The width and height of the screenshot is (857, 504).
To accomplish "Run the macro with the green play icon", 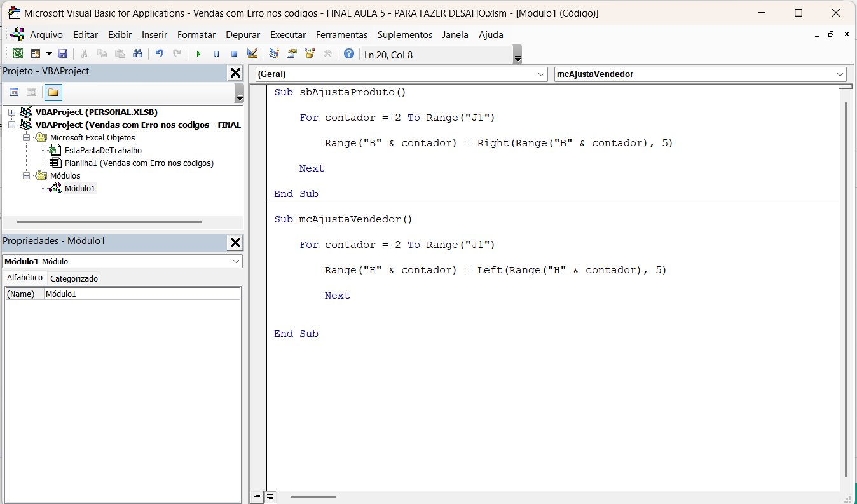I will tap(198, 54).
